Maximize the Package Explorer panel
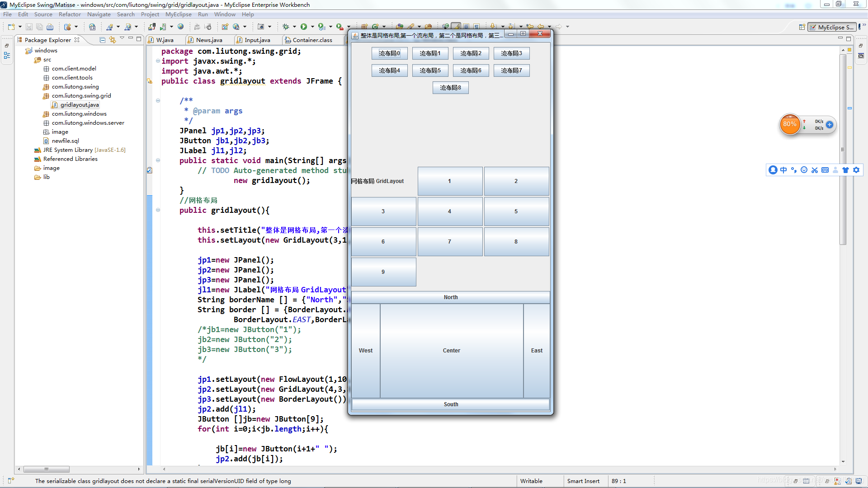868x488 pixels. [x=139, y=39]
